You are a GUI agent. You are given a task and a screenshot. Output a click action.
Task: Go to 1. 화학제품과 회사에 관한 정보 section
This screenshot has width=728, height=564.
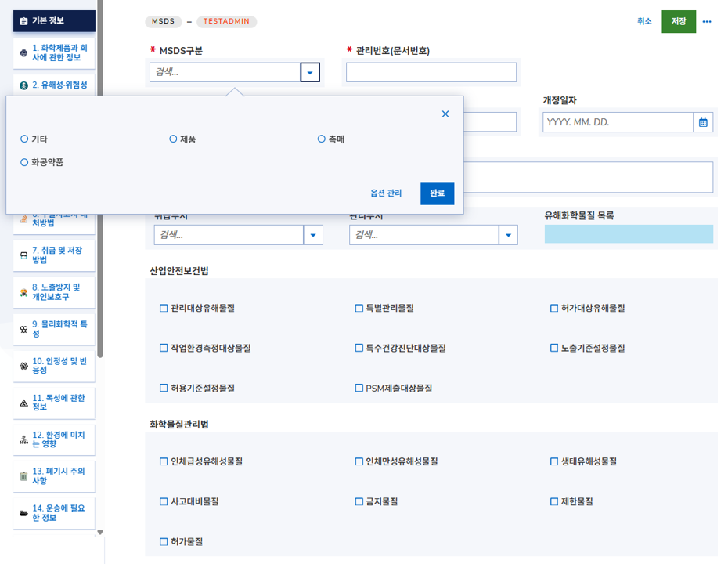54,53
